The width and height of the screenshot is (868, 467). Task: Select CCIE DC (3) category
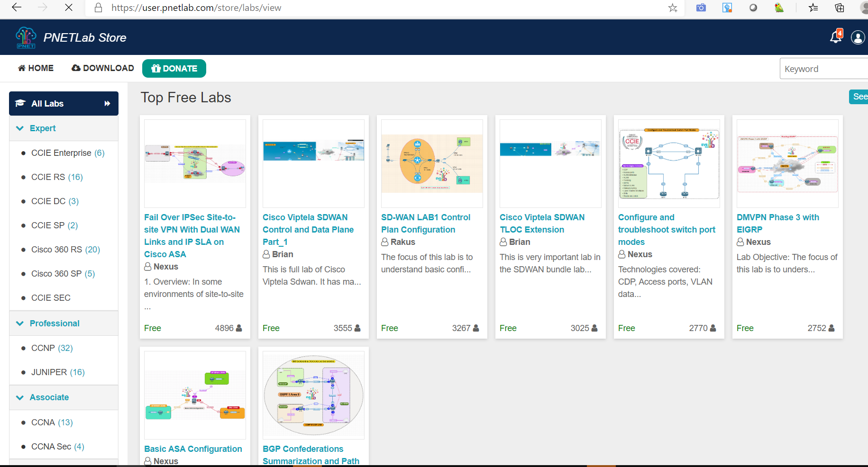(55, 201)
